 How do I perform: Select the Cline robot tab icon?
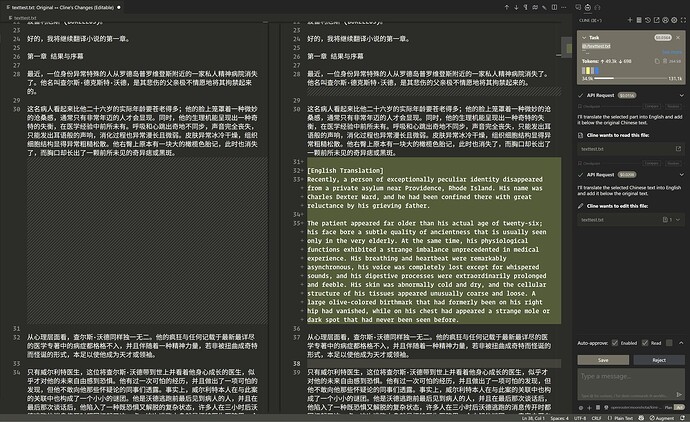coord(588,7)
